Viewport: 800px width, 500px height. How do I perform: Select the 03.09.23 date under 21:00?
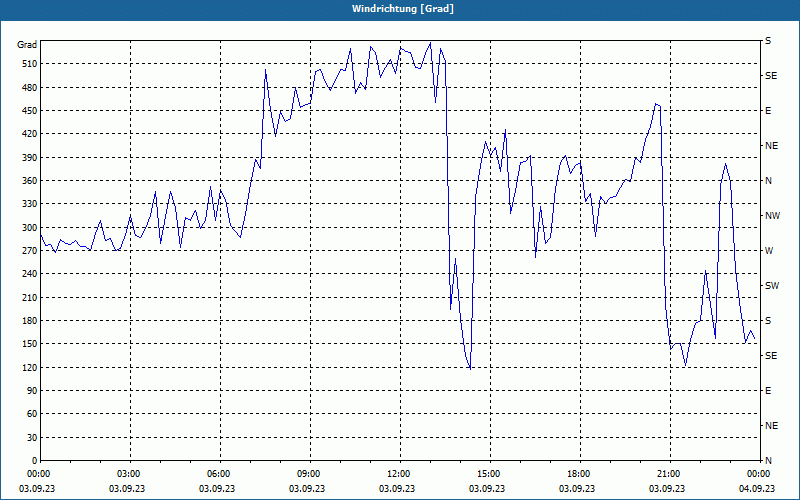tap(667, 489)
